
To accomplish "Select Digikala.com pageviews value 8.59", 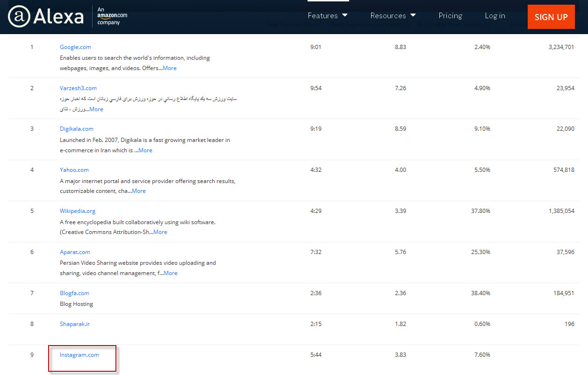I will coord(401,129).
